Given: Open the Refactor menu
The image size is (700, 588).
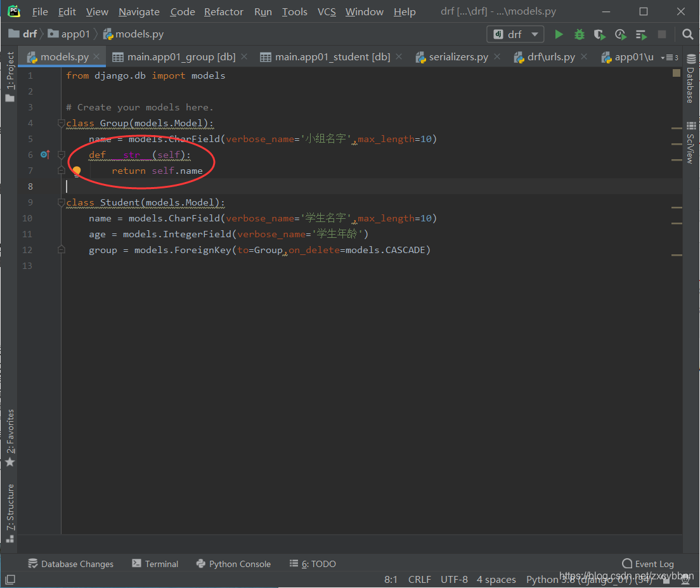Looking at the screenshot, I should point(224,12).
